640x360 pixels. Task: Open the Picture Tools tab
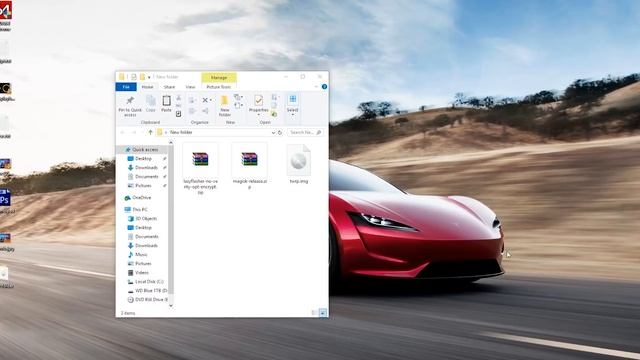pos(218,87)
